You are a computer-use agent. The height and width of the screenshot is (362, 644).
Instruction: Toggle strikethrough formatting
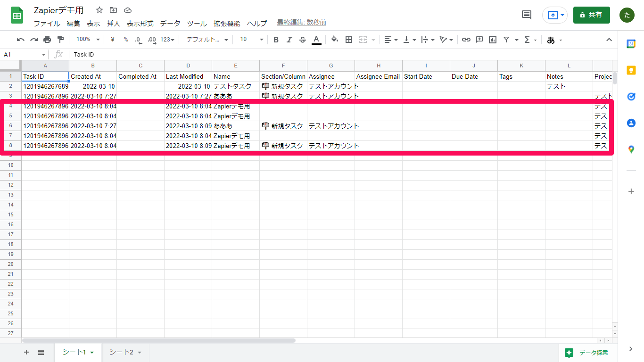point(303,40)
